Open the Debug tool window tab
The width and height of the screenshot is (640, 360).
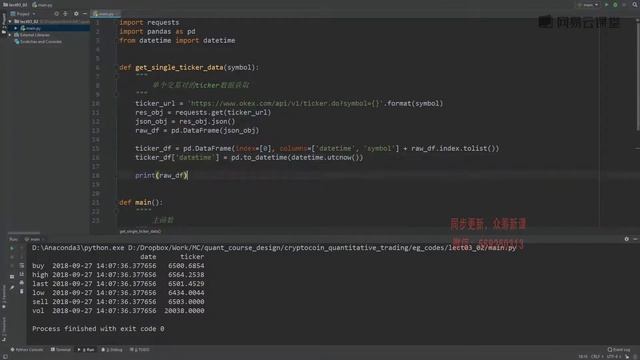click(112, 350)
